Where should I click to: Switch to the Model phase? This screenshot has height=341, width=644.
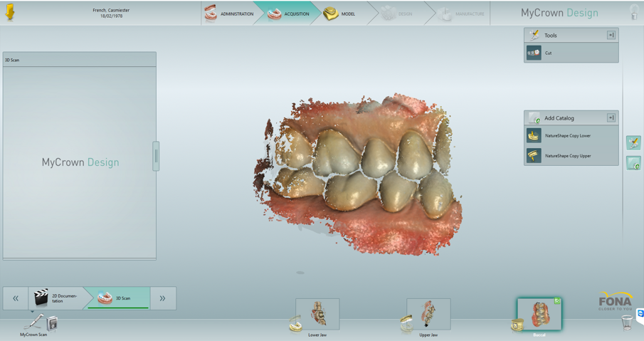click(339, 14)
